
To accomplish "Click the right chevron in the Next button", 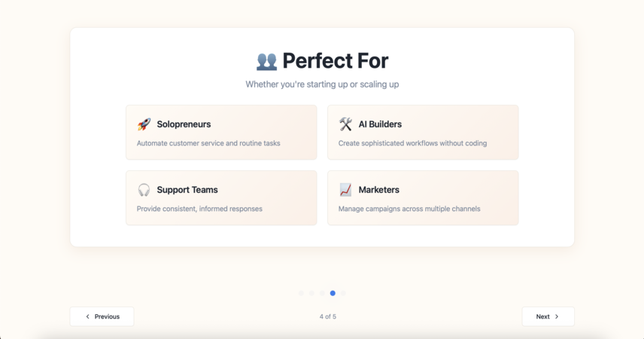I will 557,316.
